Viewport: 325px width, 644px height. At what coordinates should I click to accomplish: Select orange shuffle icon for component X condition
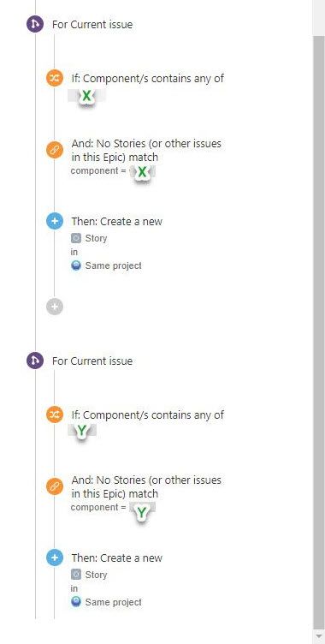[x=55, y=78]
